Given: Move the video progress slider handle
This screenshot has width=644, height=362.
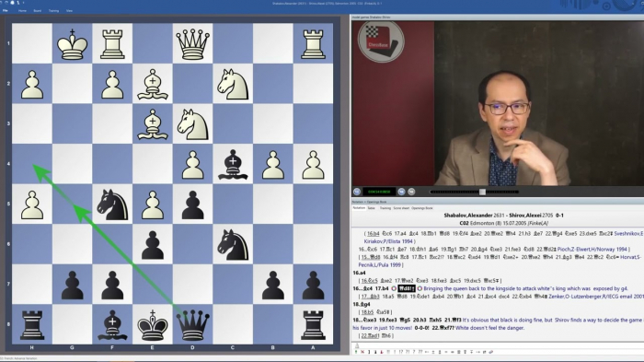Looking at the screenshot, I should (483, 192).
